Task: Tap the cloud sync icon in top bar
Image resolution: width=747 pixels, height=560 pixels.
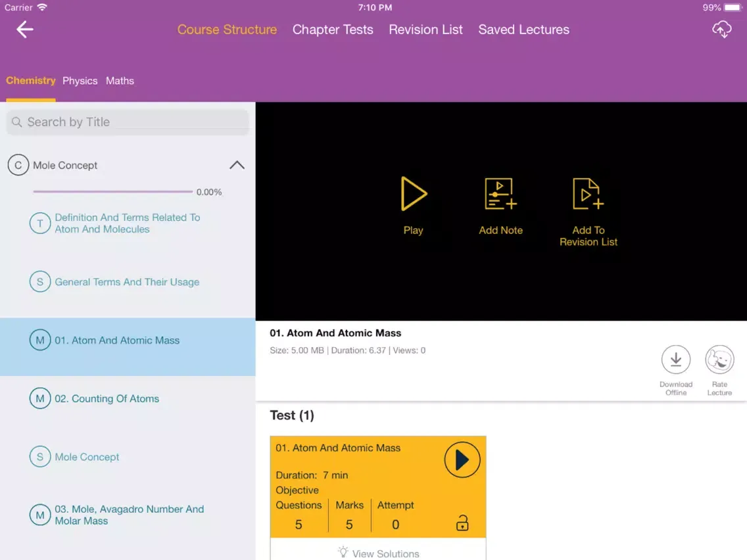Action: [x=722, y=29]
